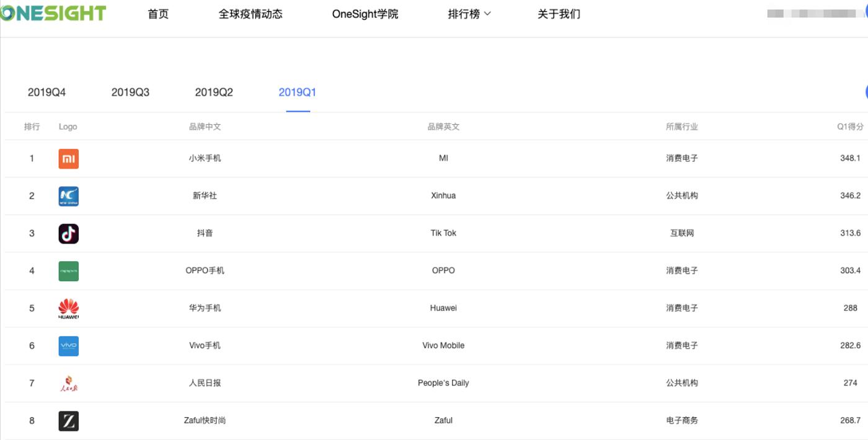Select the 2019Q2 quarter tab
The height and width of the screenshot is (440, 868).
(213, 91)
